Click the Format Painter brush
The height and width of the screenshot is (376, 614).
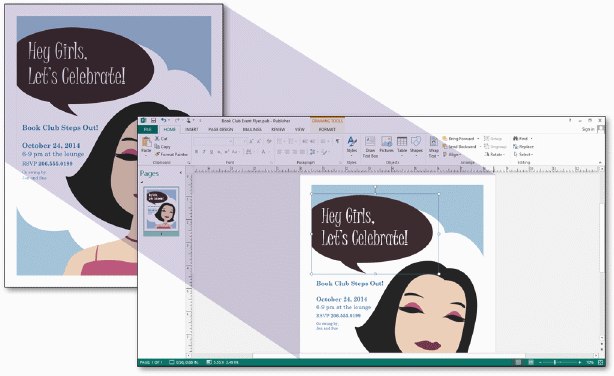point(171,154)
